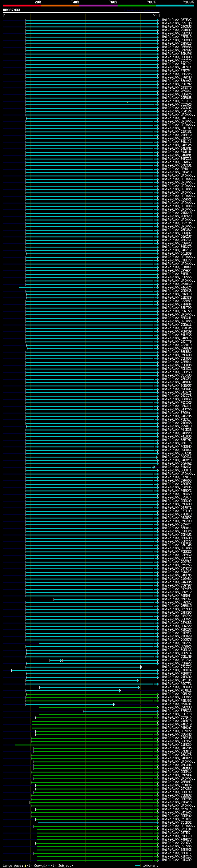Click the cyan ~100% identity legend segment
Screen dimensions: 197x868
(x=175, y=6)
